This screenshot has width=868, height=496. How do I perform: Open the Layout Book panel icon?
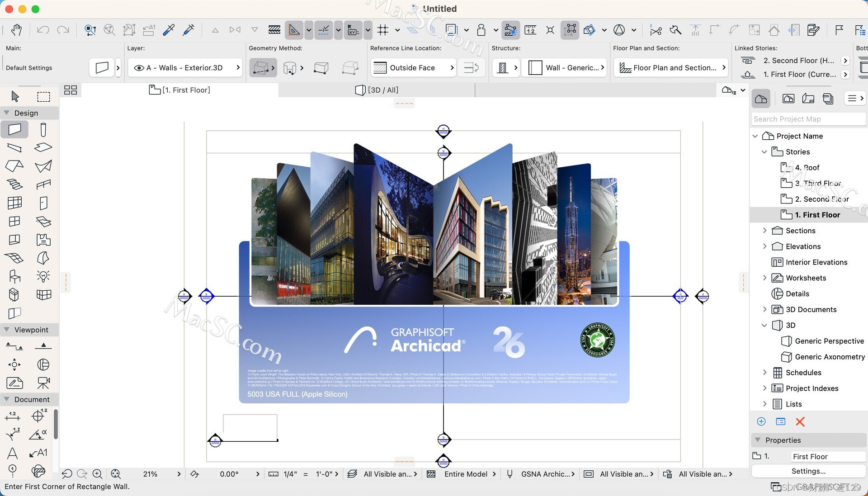[x=808, y=99]
